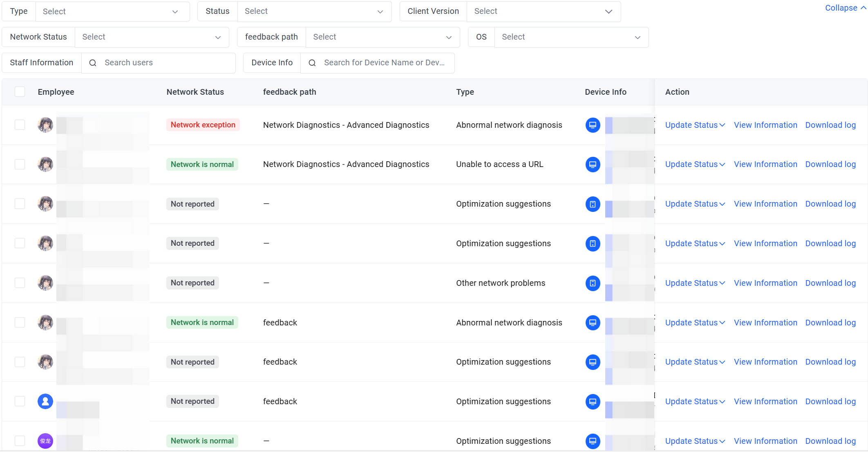
Task: Download log for Other network problems row
Action: tap(830, 283)
